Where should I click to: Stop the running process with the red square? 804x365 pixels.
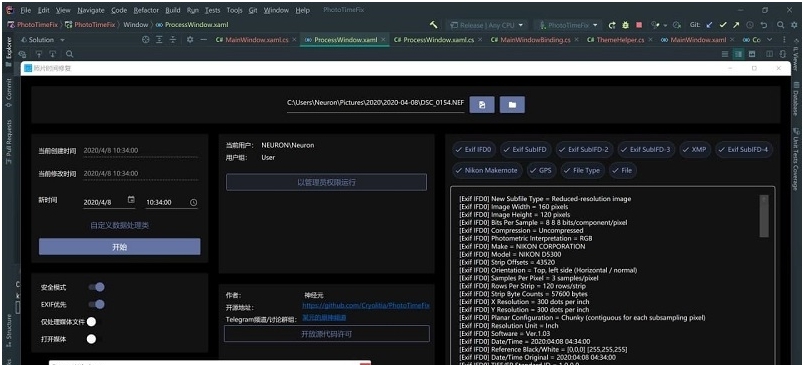639,25
